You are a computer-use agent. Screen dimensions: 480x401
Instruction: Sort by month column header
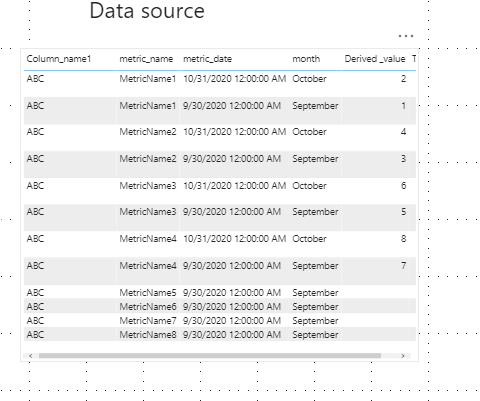click(306, 59)
